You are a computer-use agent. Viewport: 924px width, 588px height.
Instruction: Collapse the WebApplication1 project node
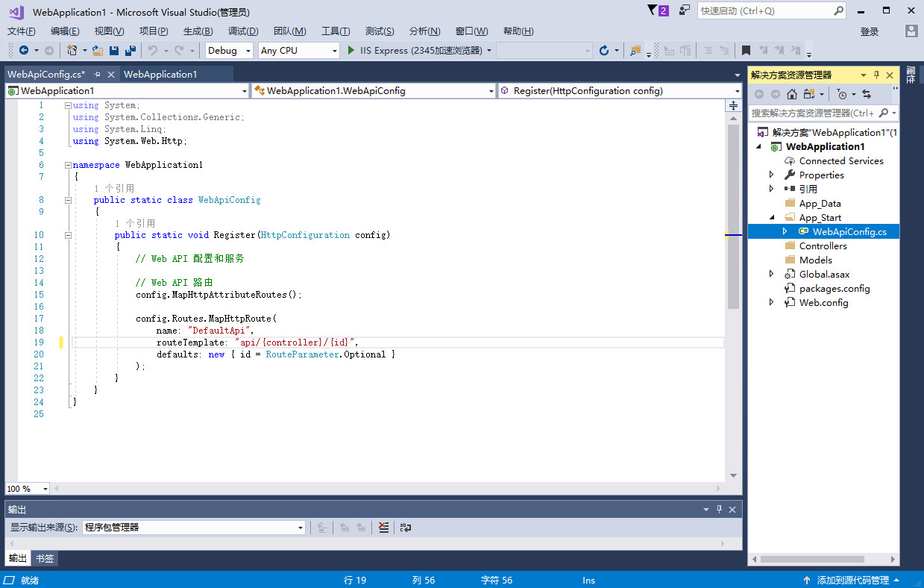759,147
